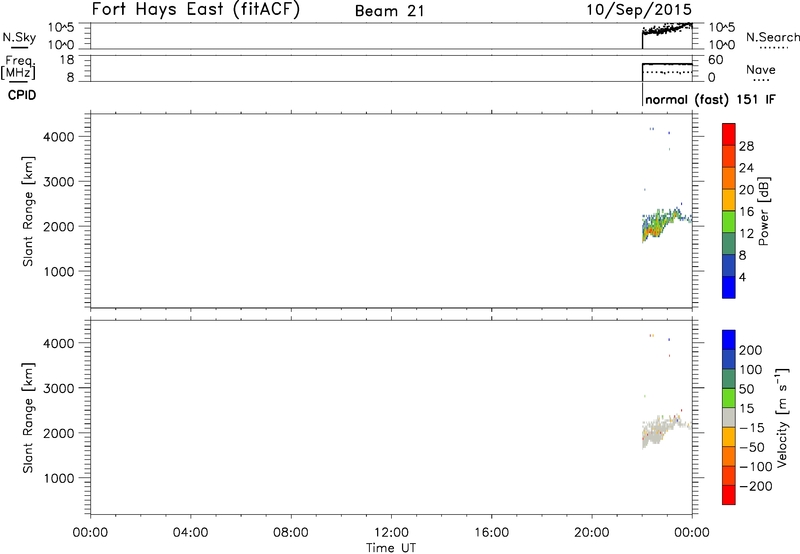
Task: Click the "-50" Velocity colorbar tick
Action: (752, 447)
